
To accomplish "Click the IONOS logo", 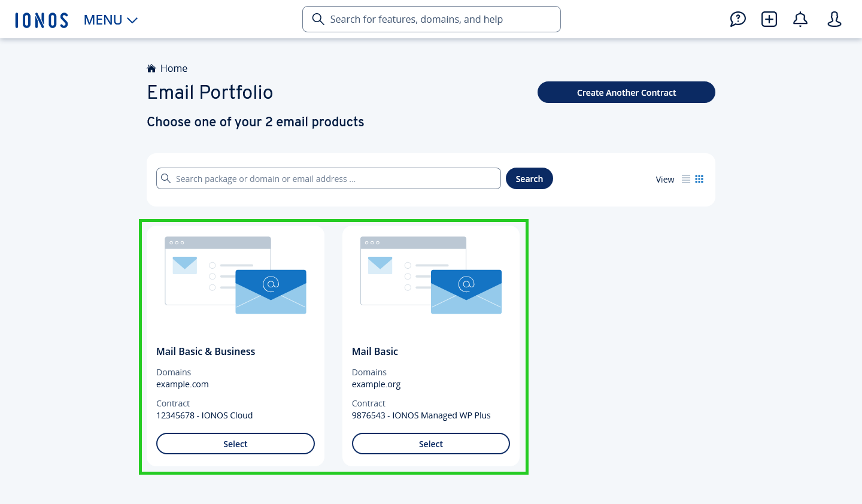I will point(41,19).
